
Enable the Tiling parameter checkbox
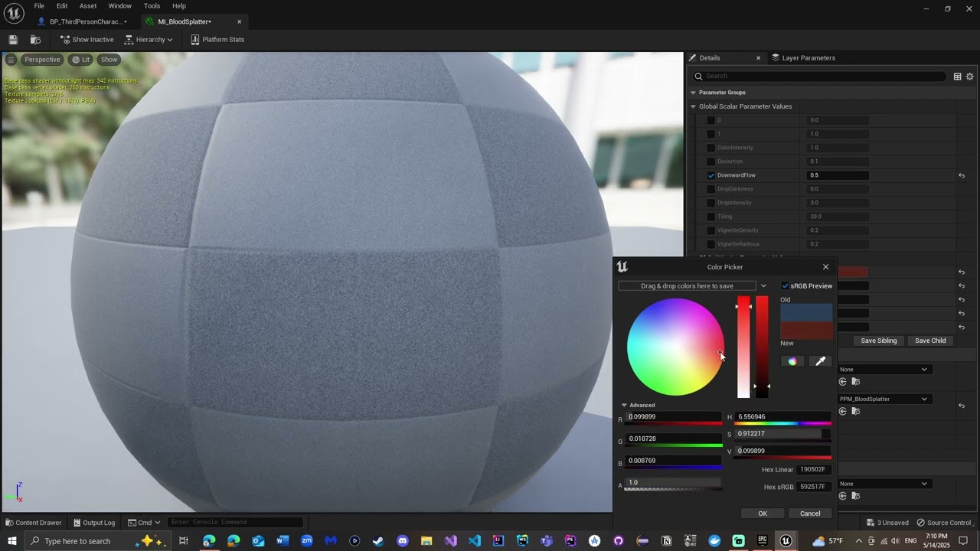pos(710,217)
